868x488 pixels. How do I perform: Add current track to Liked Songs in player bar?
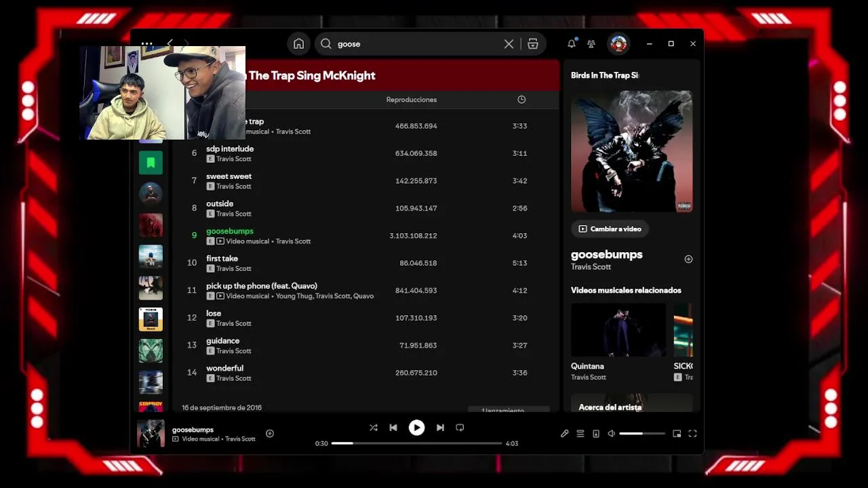[x=270, y=434]
